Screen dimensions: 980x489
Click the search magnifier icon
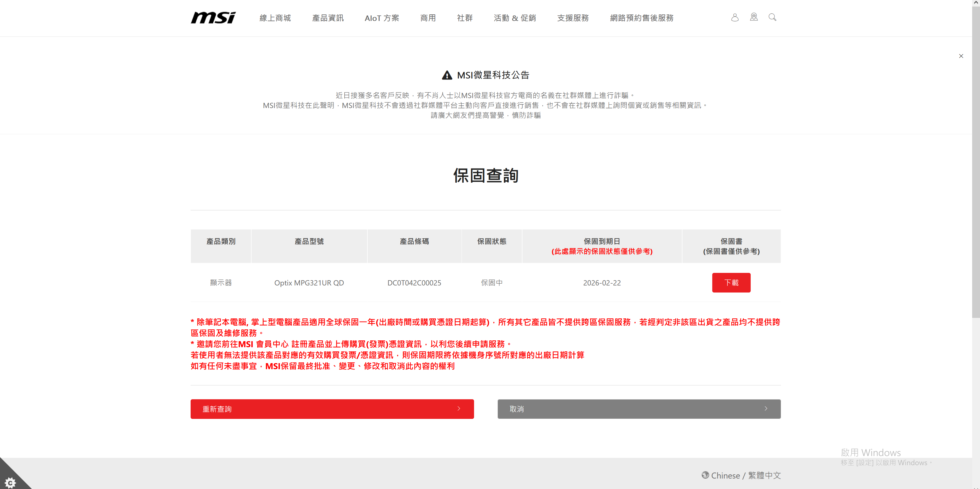772,17
